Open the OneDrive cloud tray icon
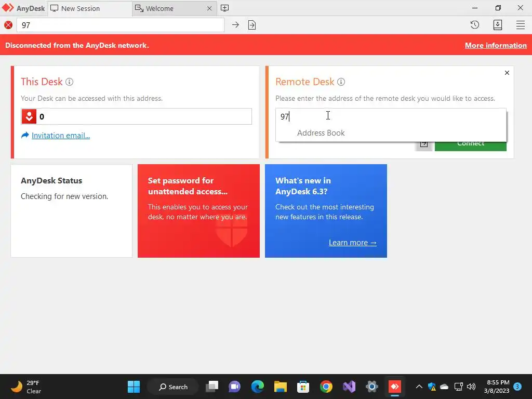The width and height of the screenshot is (532, 399). (x=444, y=387)
